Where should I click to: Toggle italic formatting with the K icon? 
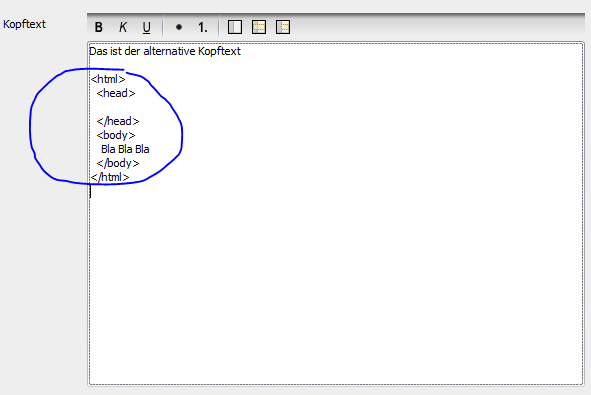coord(123,27)
